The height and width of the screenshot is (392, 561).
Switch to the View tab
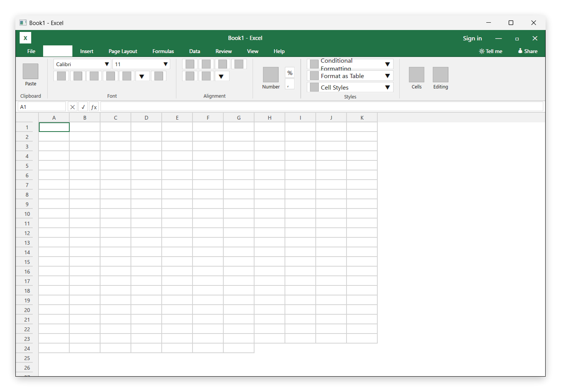[x=253, y=51]
